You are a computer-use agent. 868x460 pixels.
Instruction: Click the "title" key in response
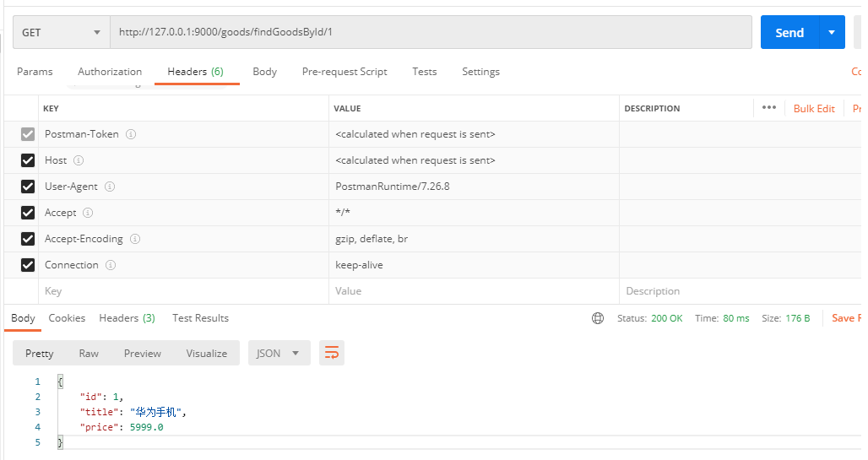pos(100,412)
